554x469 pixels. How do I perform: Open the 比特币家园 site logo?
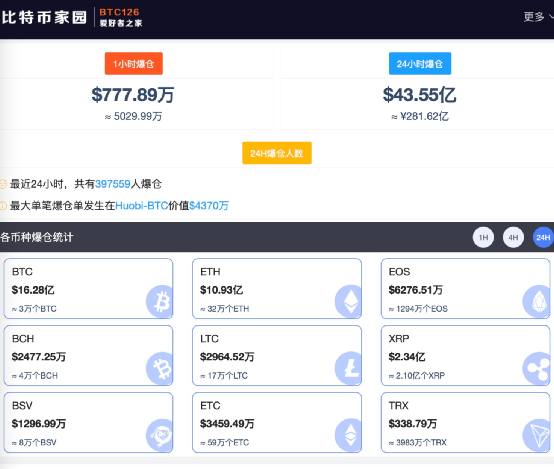(44, 17)
